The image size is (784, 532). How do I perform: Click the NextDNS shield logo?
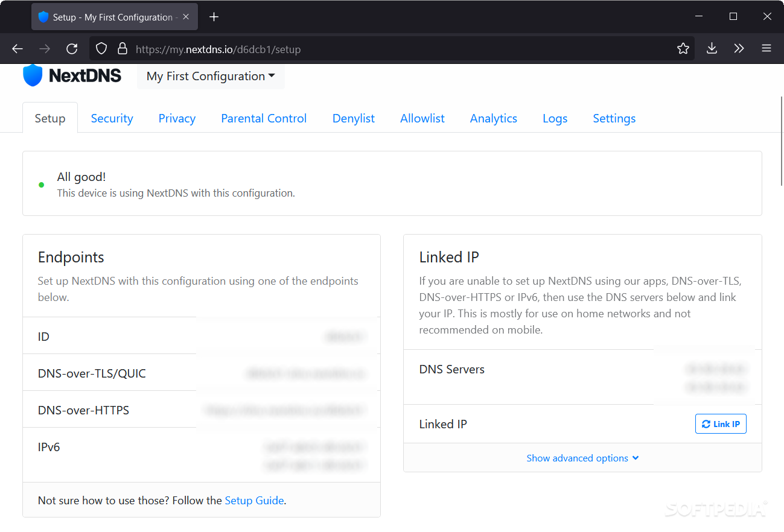click(x=33, y=75)
